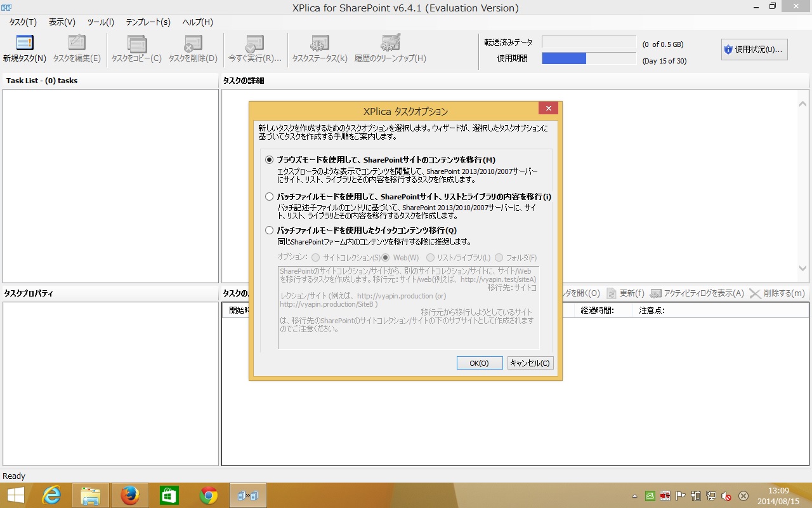This screenshot has height=508, width=812.
Task: Select Web(W) option radio
Action: [386, 258]
